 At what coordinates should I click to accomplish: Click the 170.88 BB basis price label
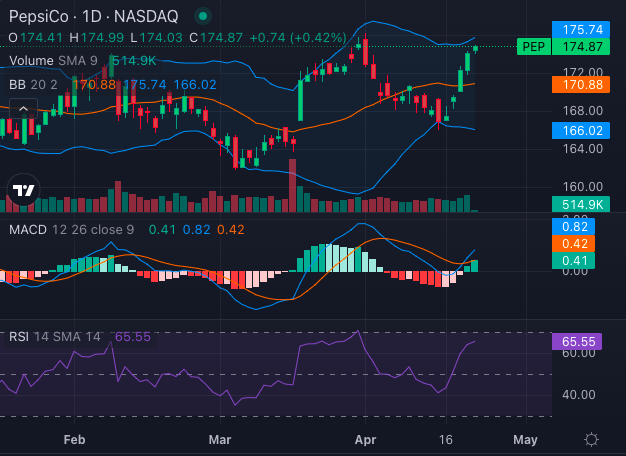(x=581, y=85)
